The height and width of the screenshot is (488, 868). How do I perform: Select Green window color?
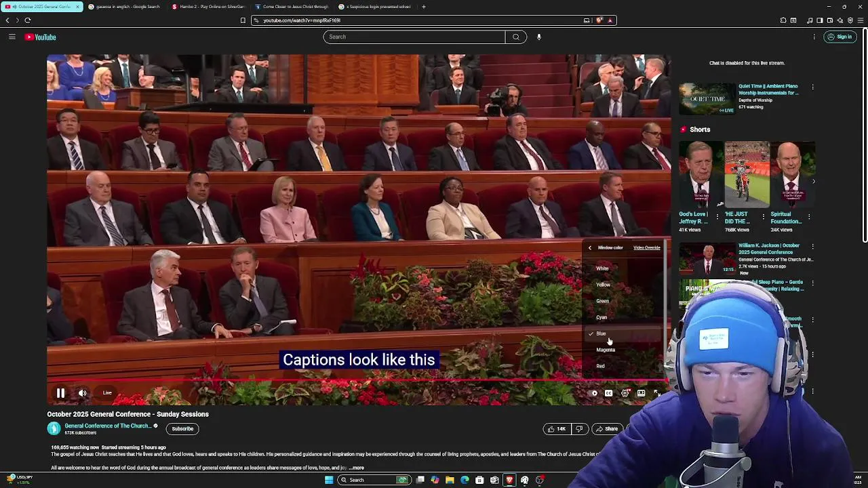(624, 301)
